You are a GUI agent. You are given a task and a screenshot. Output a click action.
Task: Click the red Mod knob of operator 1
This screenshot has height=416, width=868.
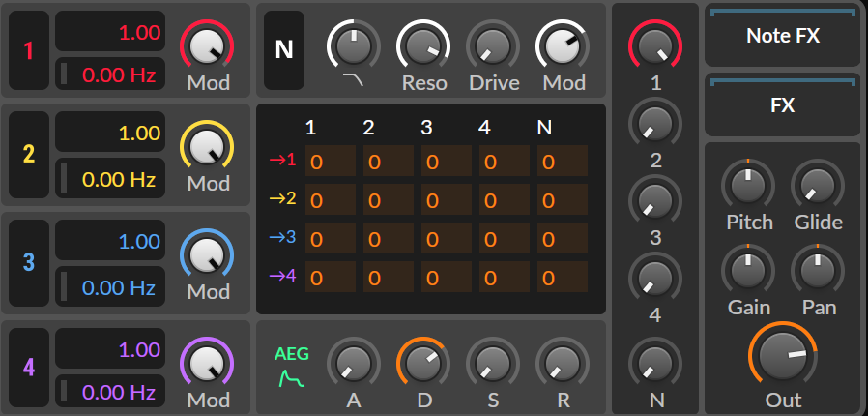click(207, 45)
